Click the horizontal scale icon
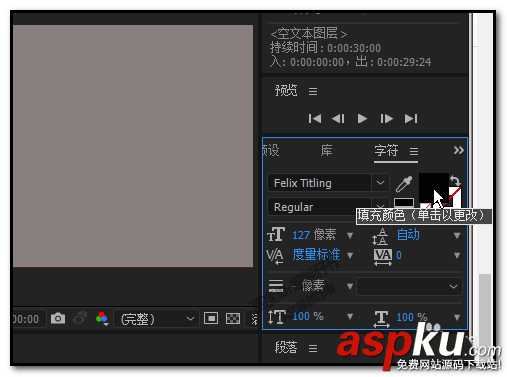This screenshot has height=377, width=507. (x=381, y=319)
